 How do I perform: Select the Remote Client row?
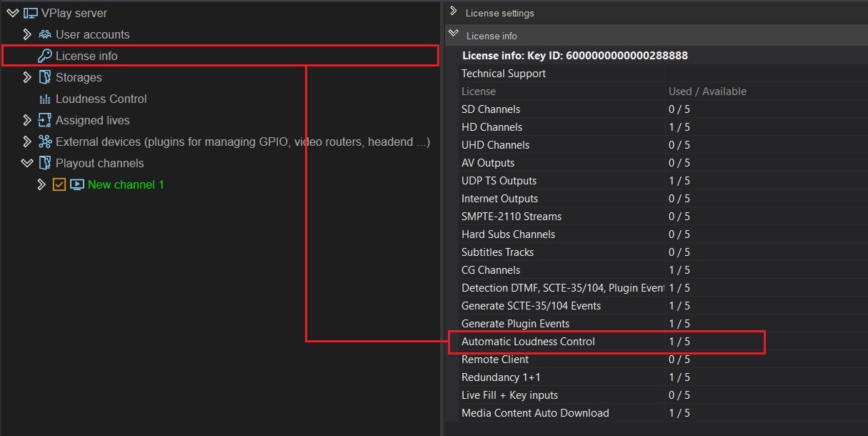pyautogui.click(x=663, y=360)
